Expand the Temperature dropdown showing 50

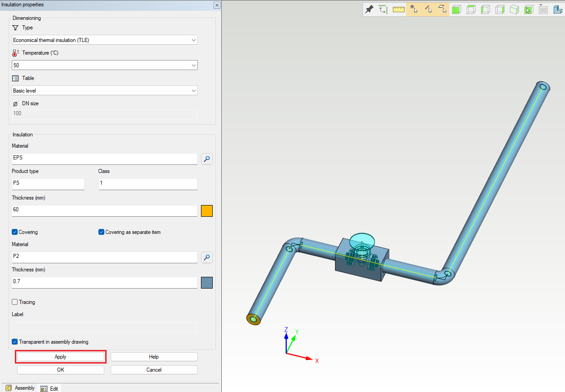pyautogui.click(x=105, y=65)
